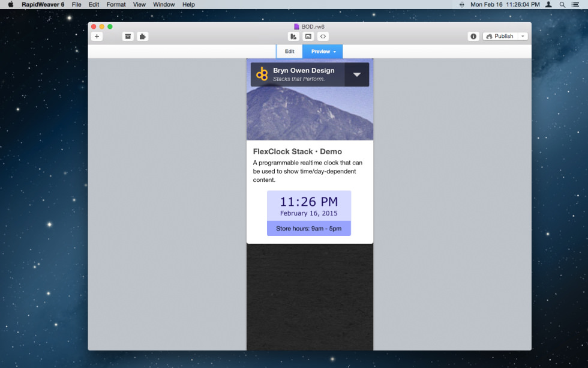Click the plus add page button
This screenshot has height=368, width=588.
pos(97,37)
